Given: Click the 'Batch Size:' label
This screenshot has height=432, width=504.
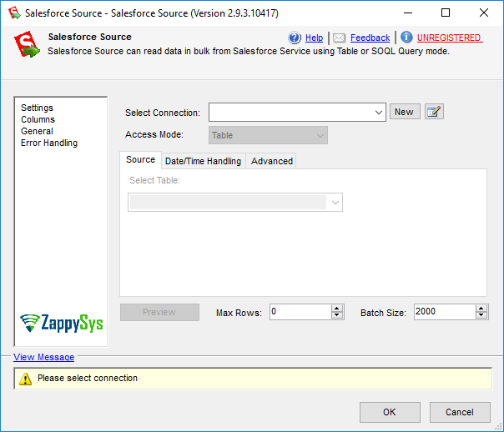Looking at the screenshot, I should pyautogui.click(x=383, y=313).
